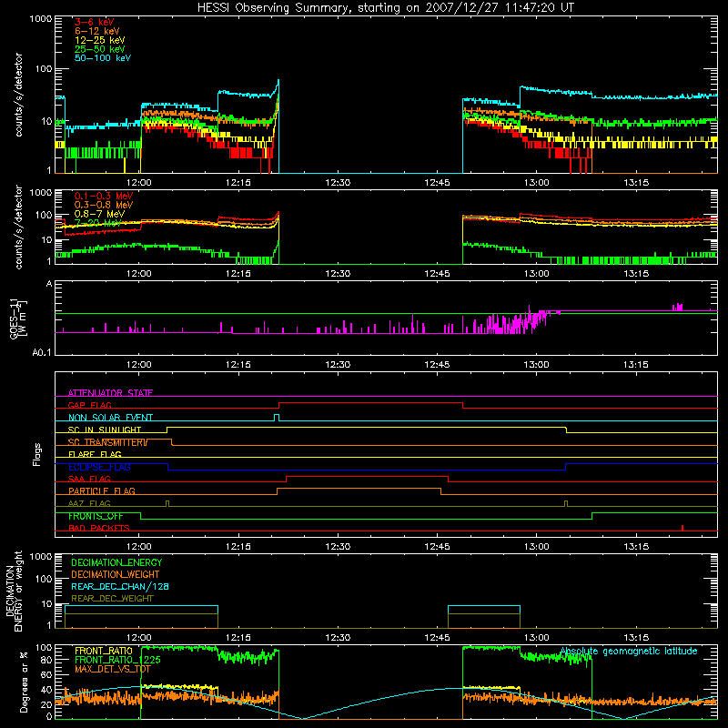The image size is (728, 728).
Task: Select the SC_IN_SUNLIGHT flag label
Action: [105, 430]
